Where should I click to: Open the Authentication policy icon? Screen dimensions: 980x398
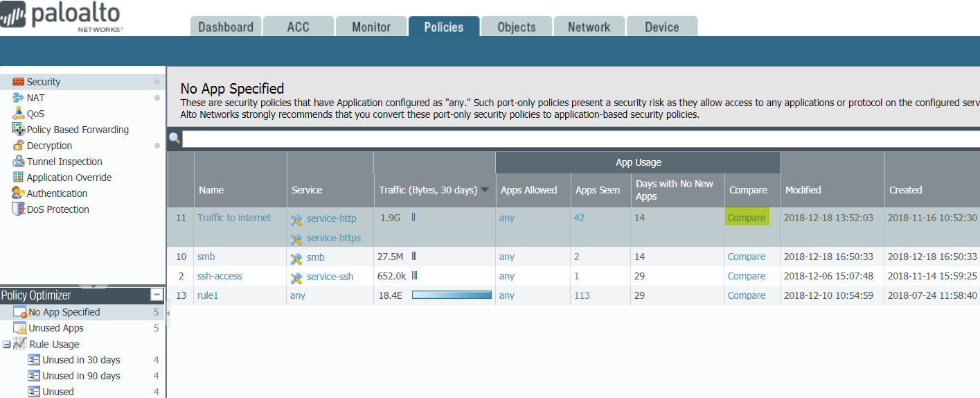coord(18,193)
